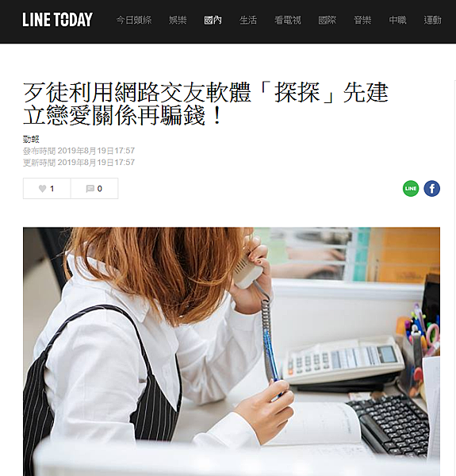The height and width of the screenshot is (476, 456).
Task: Select the 運動 tab
Action: (432, 21)
